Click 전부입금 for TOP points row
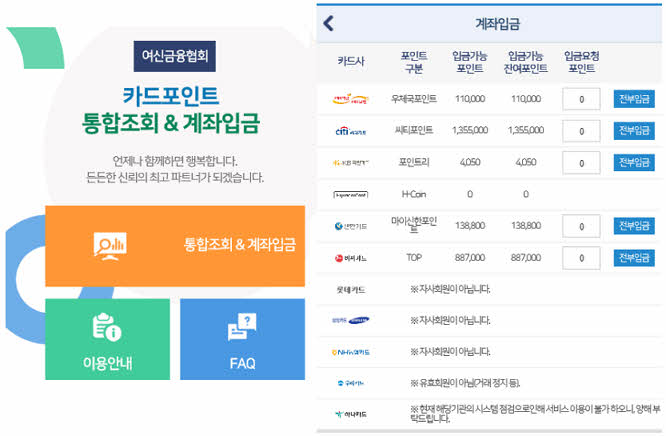Image resolution: width=666 pixels, height=436 pixels. (634, 258)
